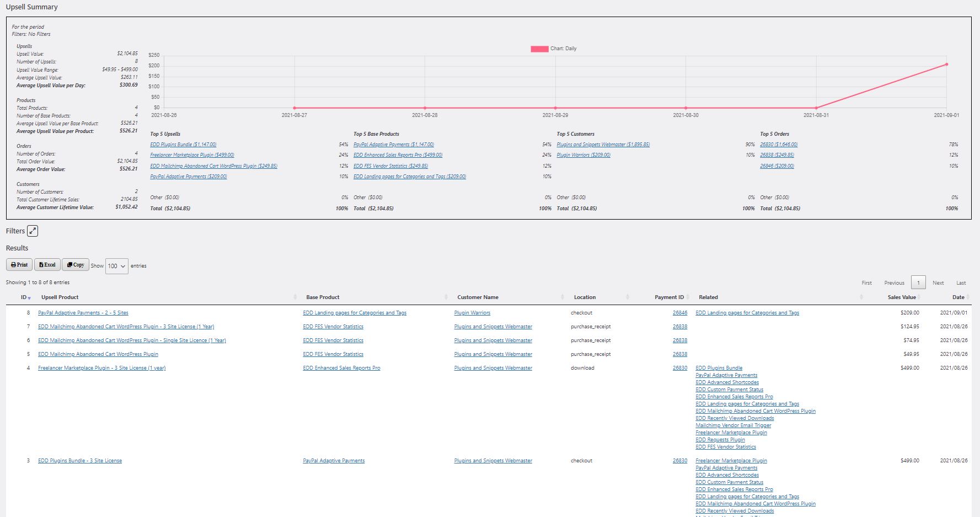Open EDD Enhanced Sales Reports Pro ($499.00) link
Viewport: 980px width, 517px height.
(398, 155)
